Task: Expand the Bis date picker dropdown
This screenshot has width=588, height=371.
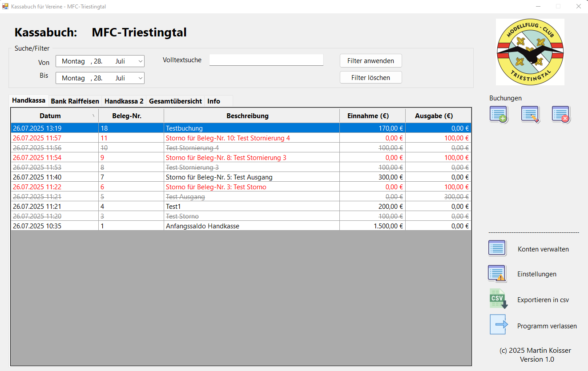Action: [x=140, y=78]
